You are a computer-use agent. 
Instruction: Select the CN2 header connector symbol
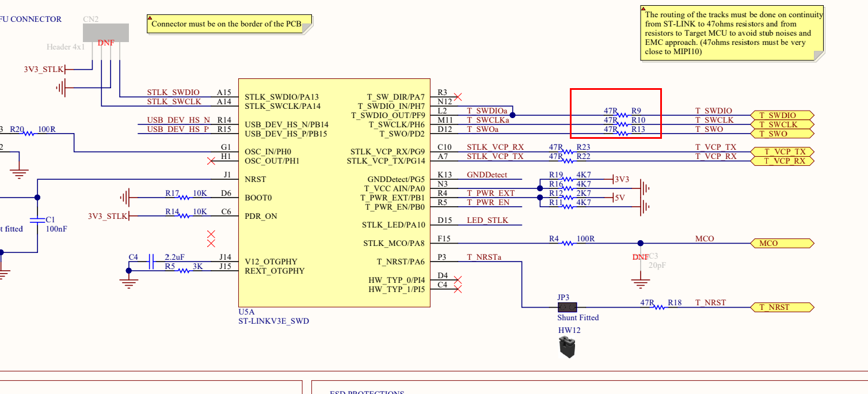(x=106, y=32)
